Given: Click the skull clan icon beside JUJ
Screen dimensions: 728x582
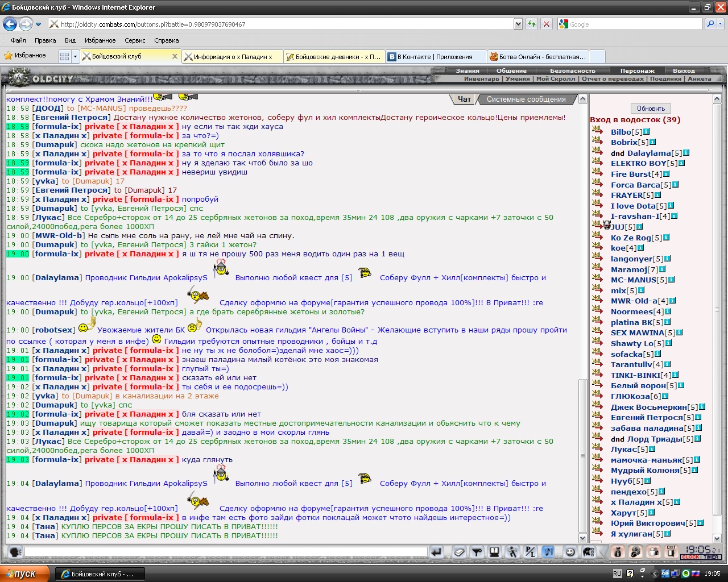Looking at the screenshot, I should point(606,226).
